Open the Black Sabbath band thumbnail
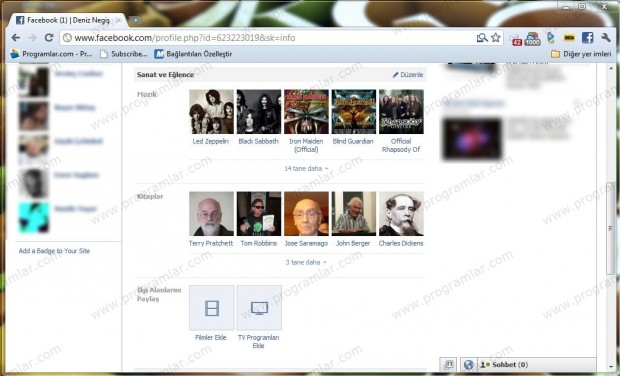Viewport: 620px width, 376px height. pyautogui.click(x=259, y=112)
